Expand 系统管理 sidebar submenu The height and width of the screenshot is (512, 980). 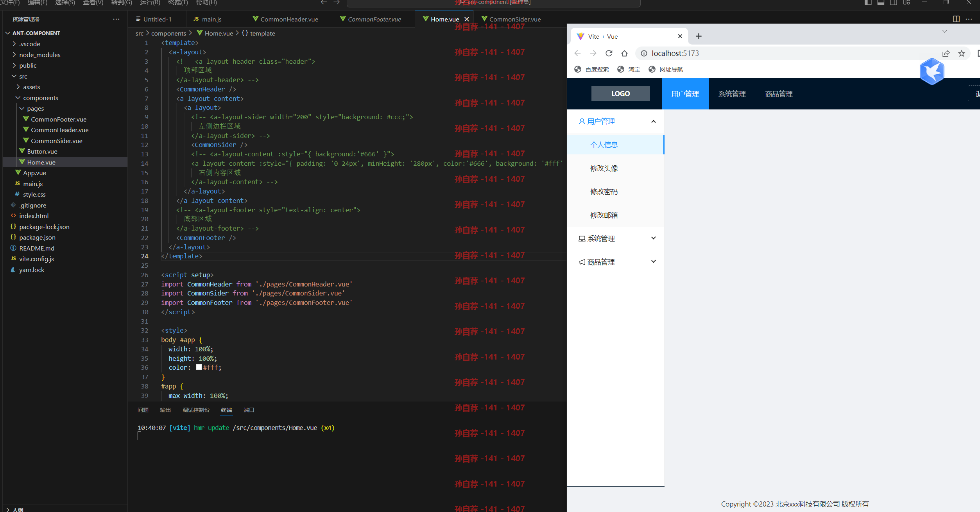pyautogui.click(x=616, y=238)
